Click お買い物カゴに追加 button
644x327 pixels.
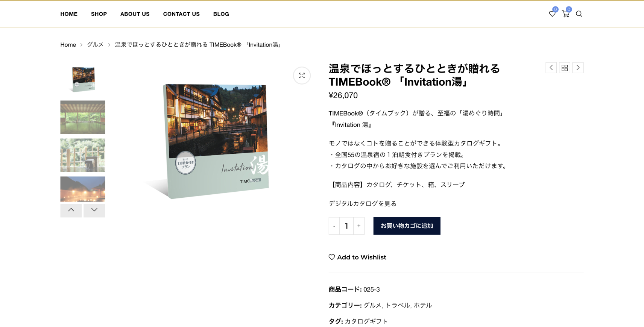(407, 226)
